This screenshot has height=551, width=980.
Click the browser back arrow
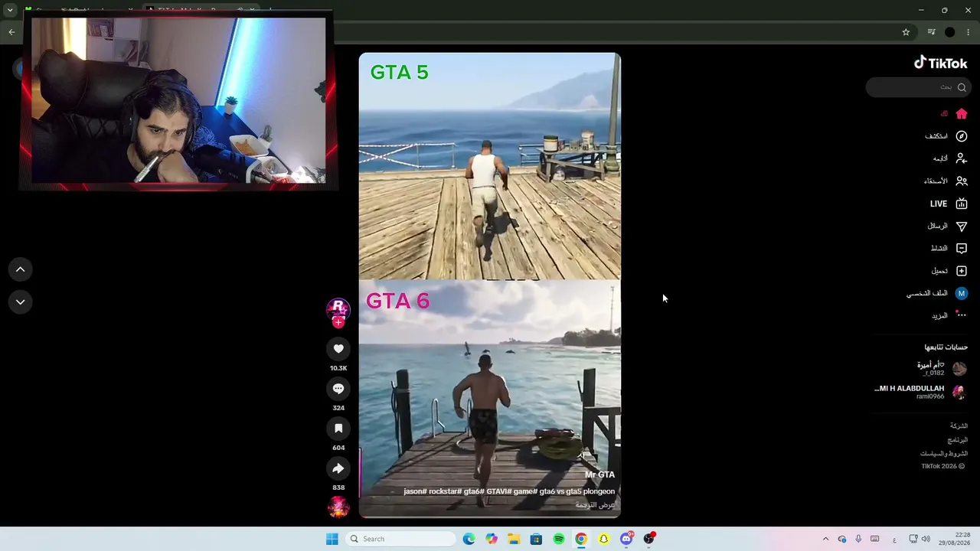[x=11, y=32]
